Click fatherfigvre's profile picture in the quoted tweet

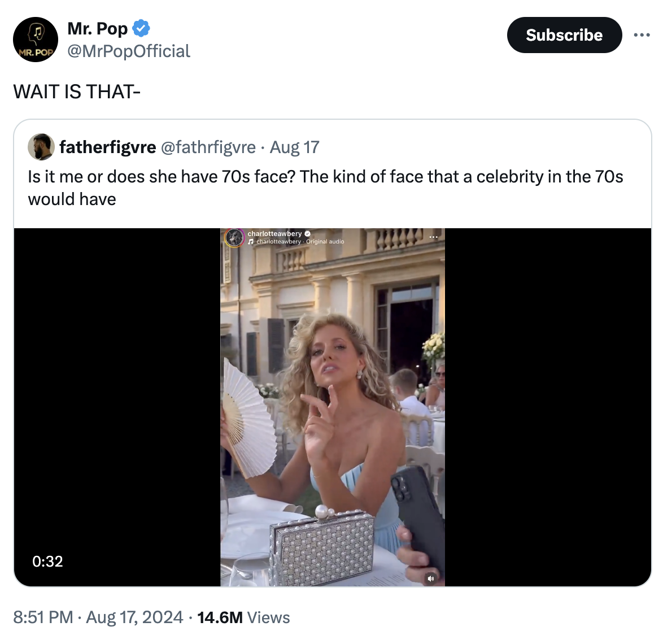coord(39,147)
